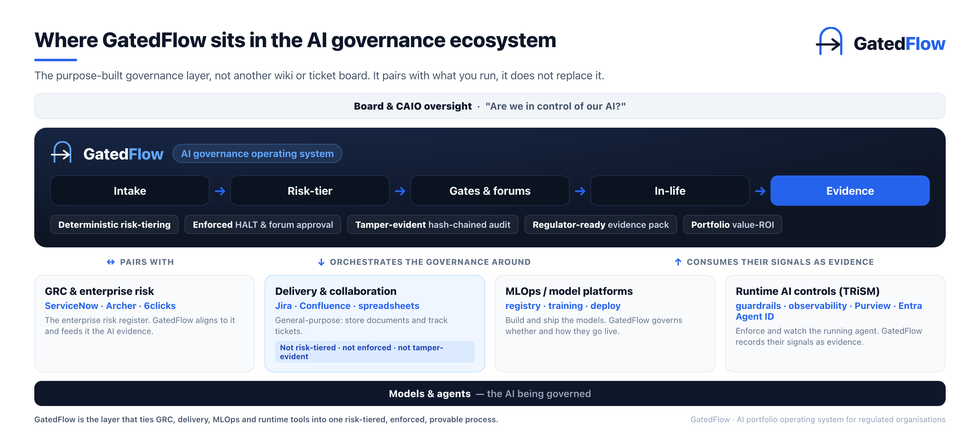Select the highlighted Evidence stage box
This screenshot has width=980, height=436.
click(x=850, y=191)
